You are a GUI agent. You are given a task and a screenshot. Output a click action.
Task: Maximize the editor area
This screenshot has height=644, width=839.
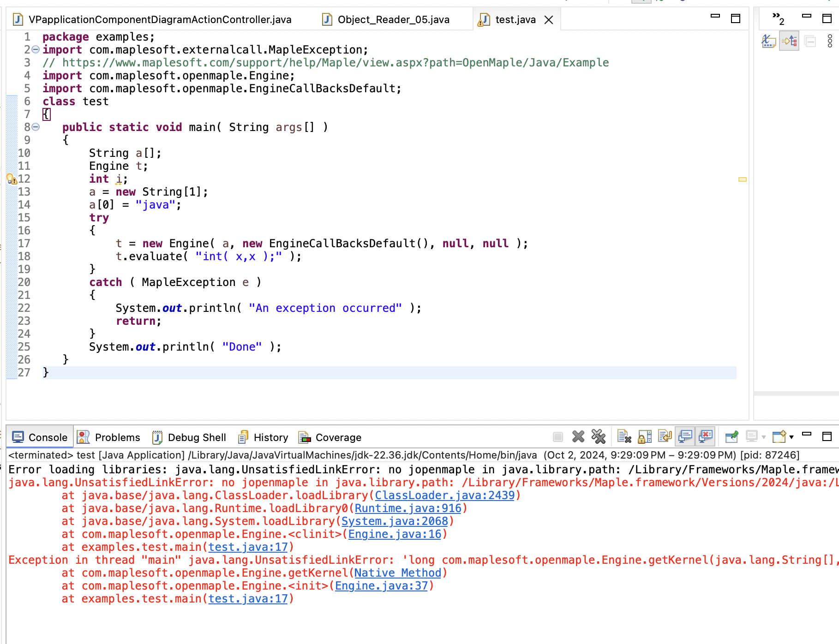(736, 18)
